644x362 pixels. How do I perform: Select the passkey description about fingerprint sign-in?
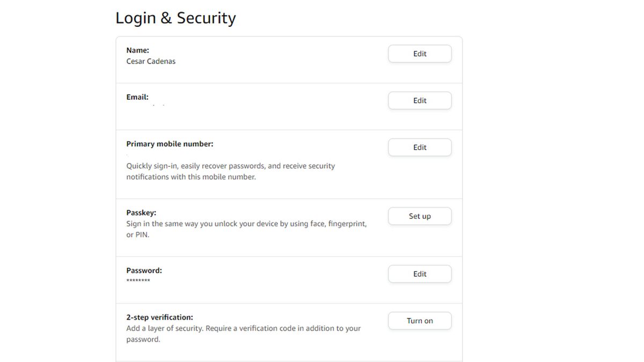pos(246,229)
